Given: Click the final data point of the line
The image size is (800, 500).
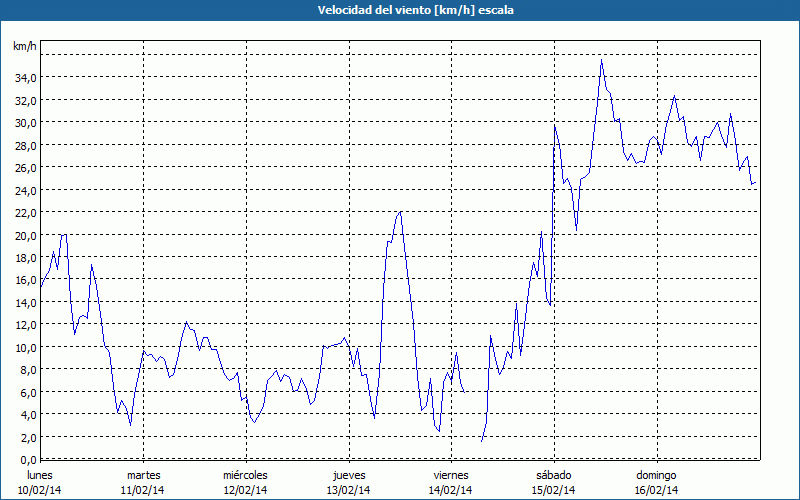Looking at the screenshot, I should (x=755, y=184).
